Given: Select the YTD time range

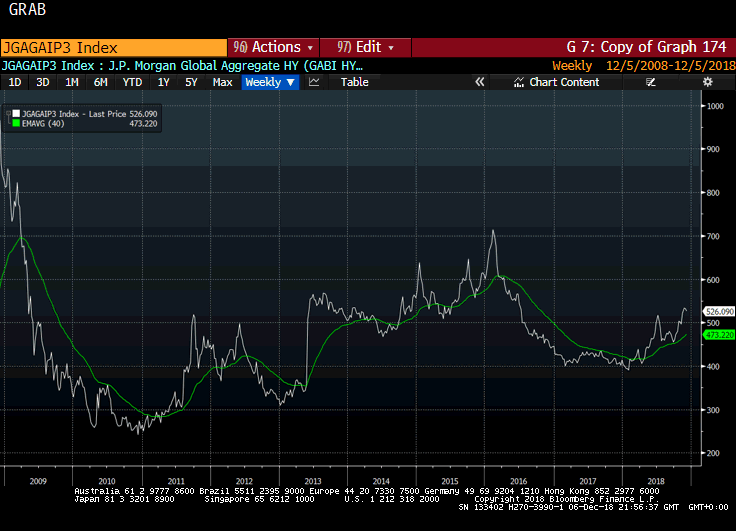Looking at the screenshot, I should tap(132, 82).
